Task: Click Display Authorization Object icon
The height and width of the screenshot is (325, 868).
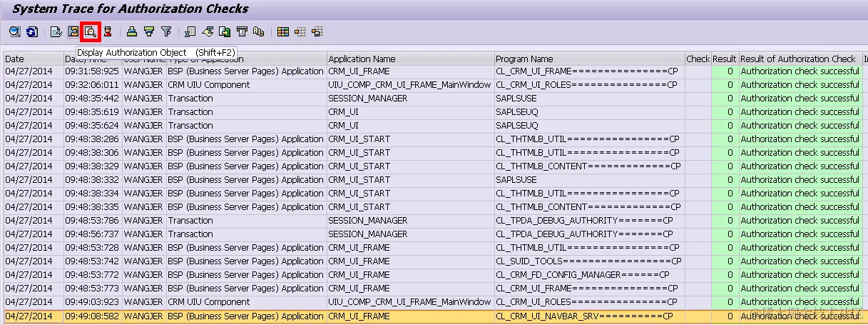Action: 90,31
